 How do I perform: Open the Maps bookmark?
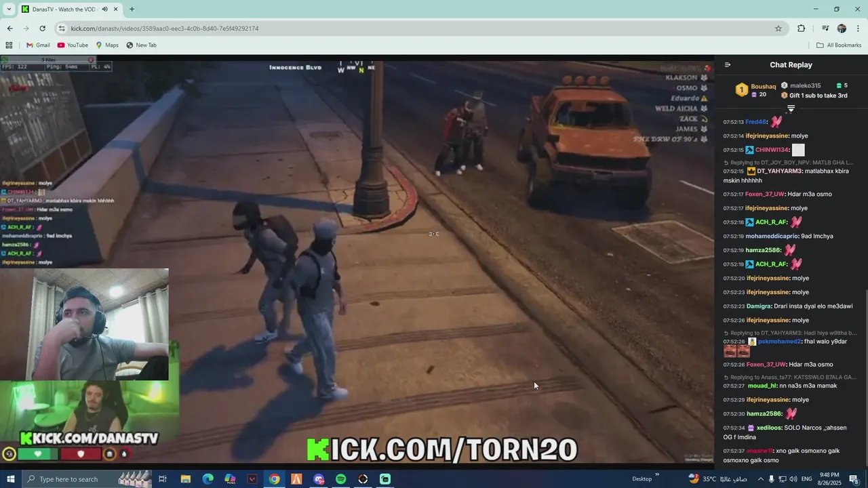coord(107,45)
